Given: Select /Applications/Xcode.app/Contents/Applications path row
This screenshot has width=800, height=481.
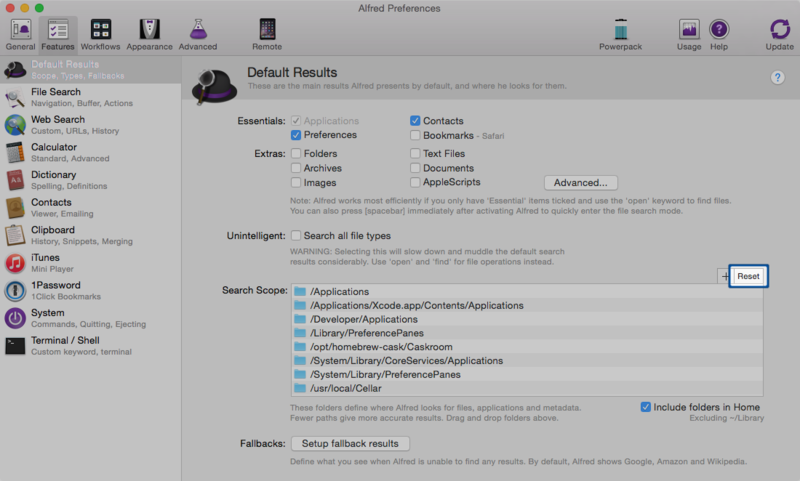Looking at the screenshot, I should 527,305.
